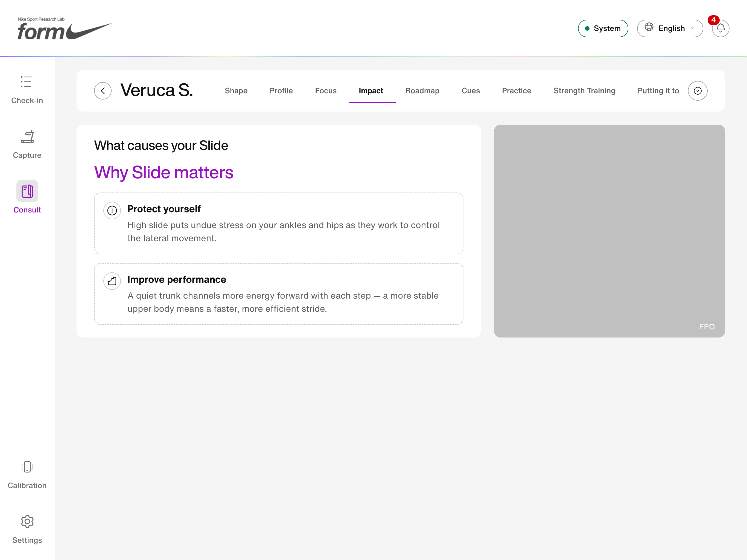
Task: Open the Calibration device icon
Action: pyautogui.click(x=27, y=467)
